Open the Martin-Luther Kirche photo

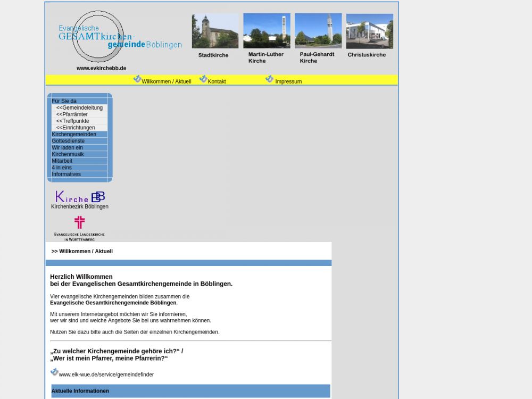coord(267,31)
